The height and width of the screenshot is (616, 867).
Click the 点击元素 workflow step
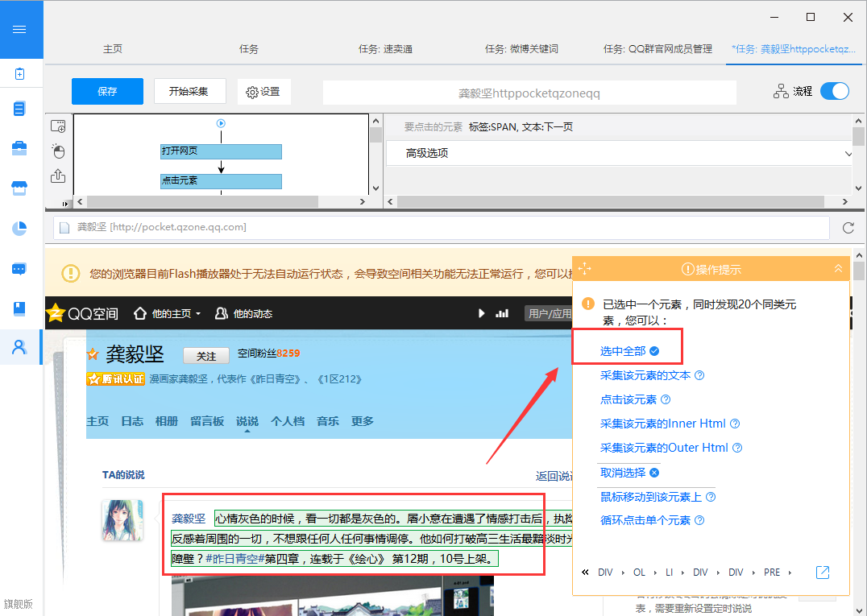(221, 181)
